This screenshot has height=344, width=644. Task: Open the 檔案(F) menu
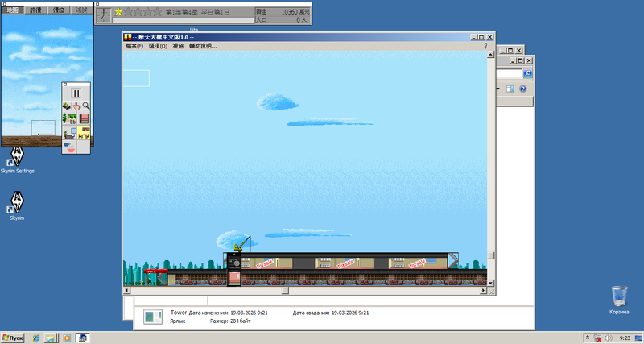(134, 46)
